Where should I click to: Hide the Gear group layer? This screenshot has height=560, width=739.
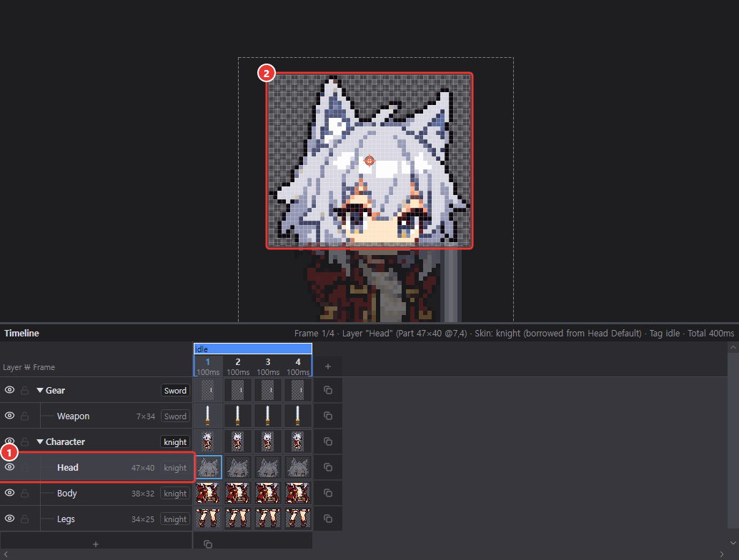pos(9,390)
